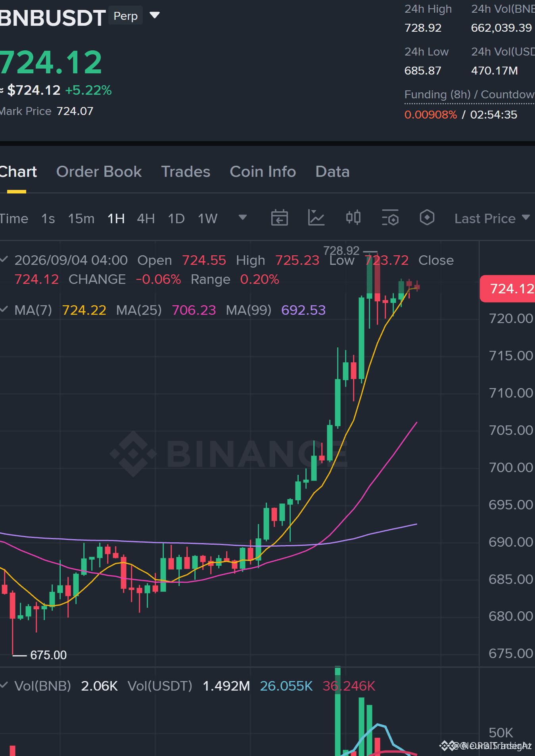Click the 675.00 low price marker
The width and height of the screenshot is (535, 756).
[48, 655]
